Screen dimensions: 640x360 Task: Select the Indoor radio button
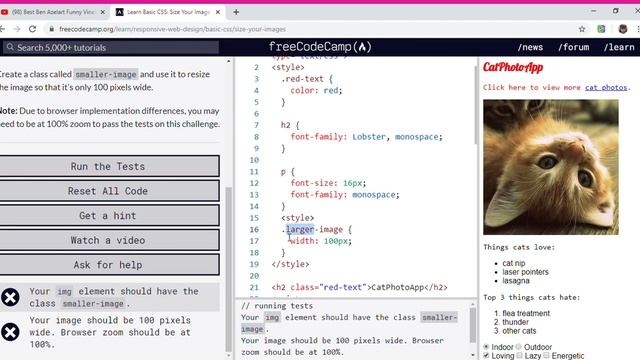pos(486,347)
